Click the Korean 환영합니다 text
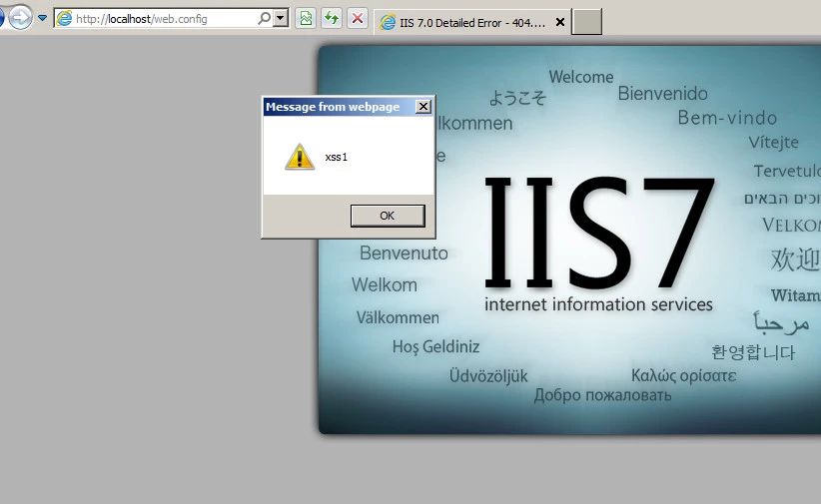Image resolution: width=821 pixels, height=504 pixels. [753, 351]
